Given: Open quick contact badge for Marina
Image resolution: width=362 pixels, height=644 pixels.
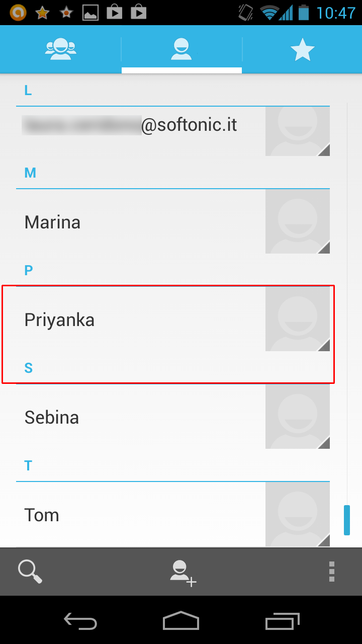Looking at the screenshot, I should pyautogui.click(x=298, y=221).
